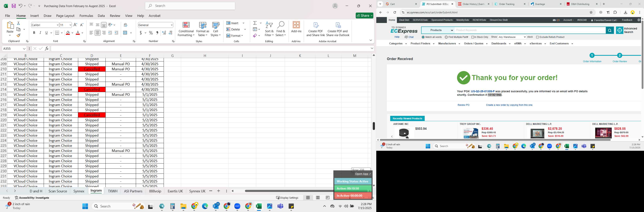Open Microsoft Teams from the taskbar
The image size is (644, 212).
click(280, 206)
